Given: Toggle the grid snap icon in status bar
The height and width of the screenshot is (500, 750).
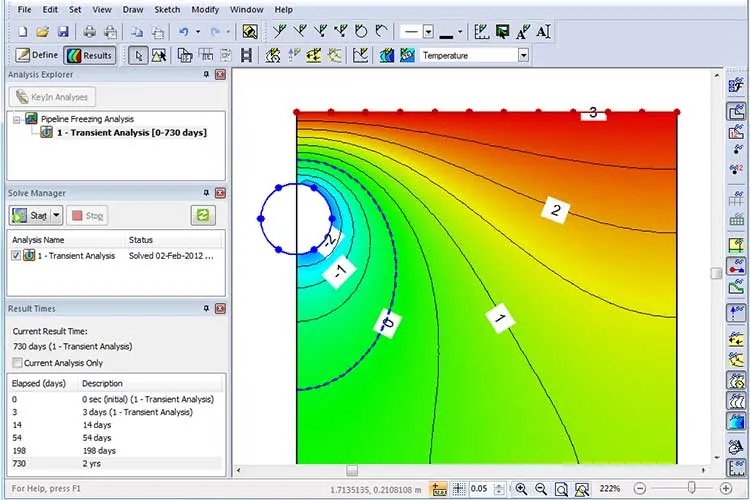Looking at the screenshot, I should 459,489.
